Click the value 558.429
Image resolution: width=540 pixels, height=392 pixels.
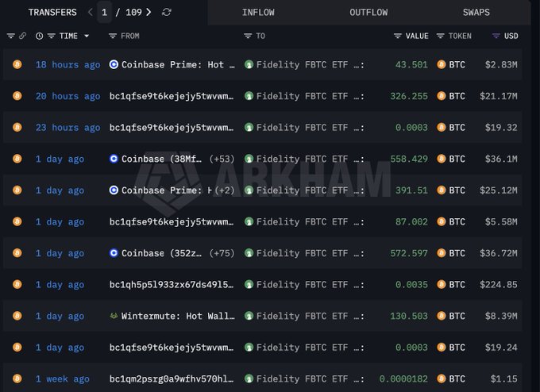click(409, 159)
